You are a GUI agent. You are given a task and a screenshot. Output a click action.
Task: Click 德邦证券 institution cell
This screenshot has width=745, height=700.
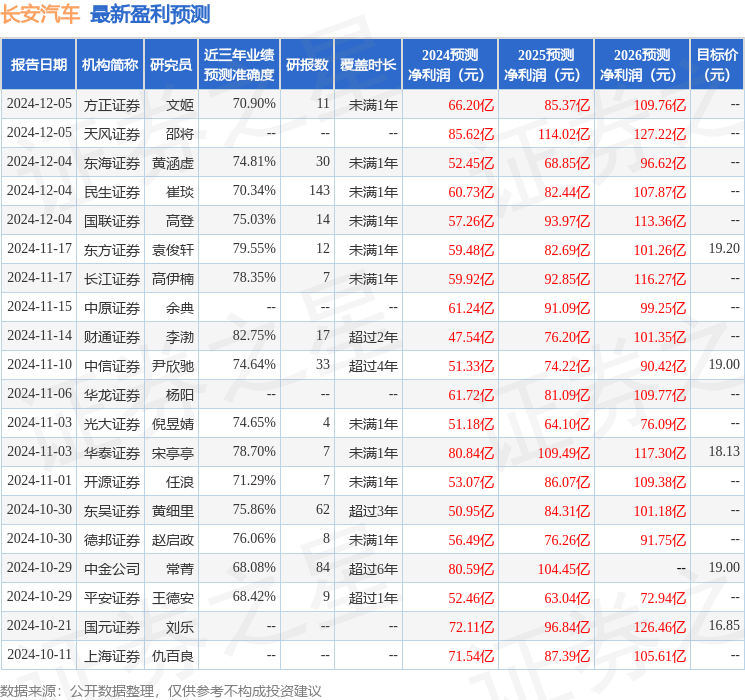[x=112, y=540]
